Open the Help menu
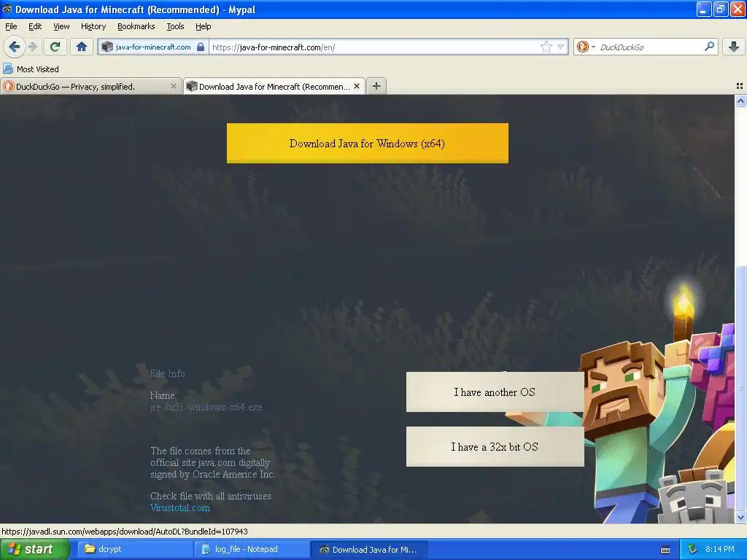747x560 pixels. (204, 26)
